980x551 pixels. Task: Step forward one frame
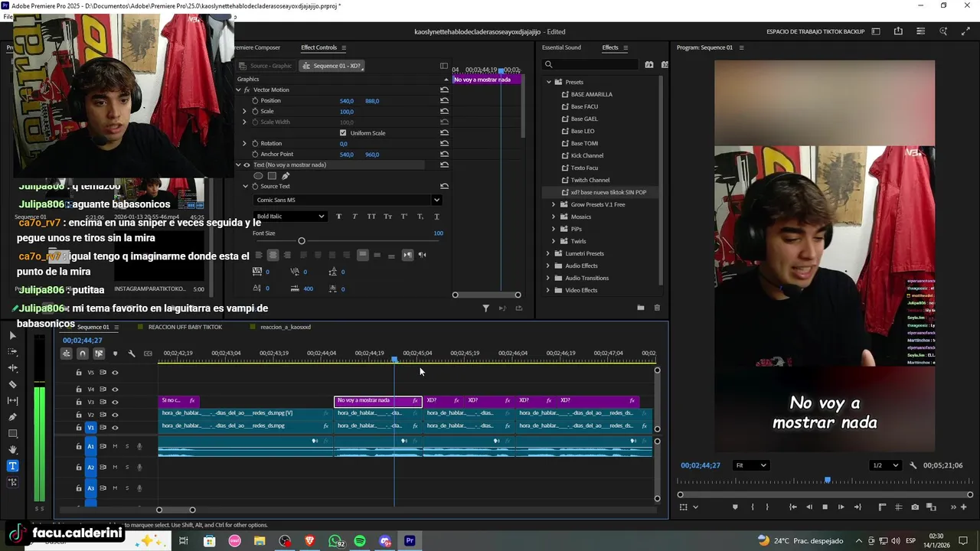coord(841,507)
